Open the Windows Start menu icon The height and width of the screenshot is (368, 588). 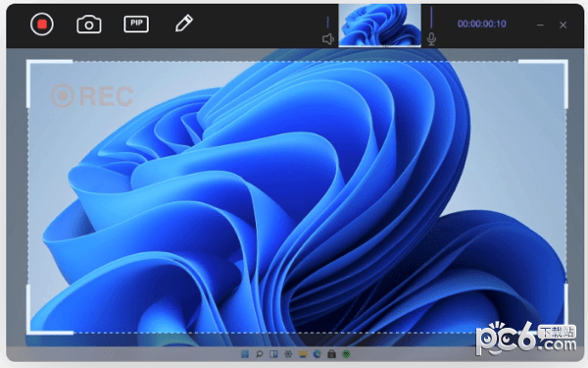(x=244, y=353)
